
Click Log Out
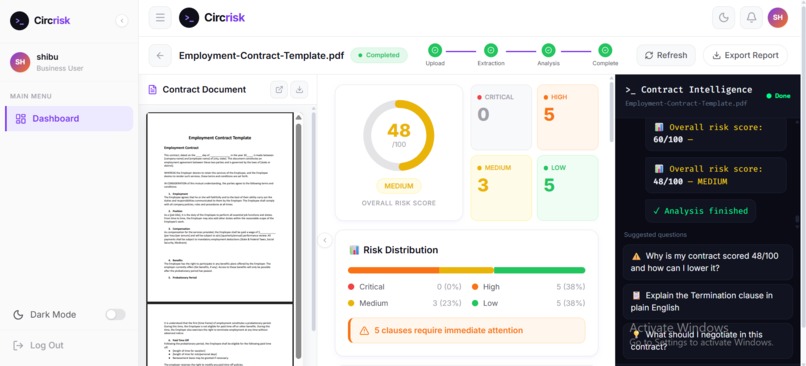(x=39, y=345)
